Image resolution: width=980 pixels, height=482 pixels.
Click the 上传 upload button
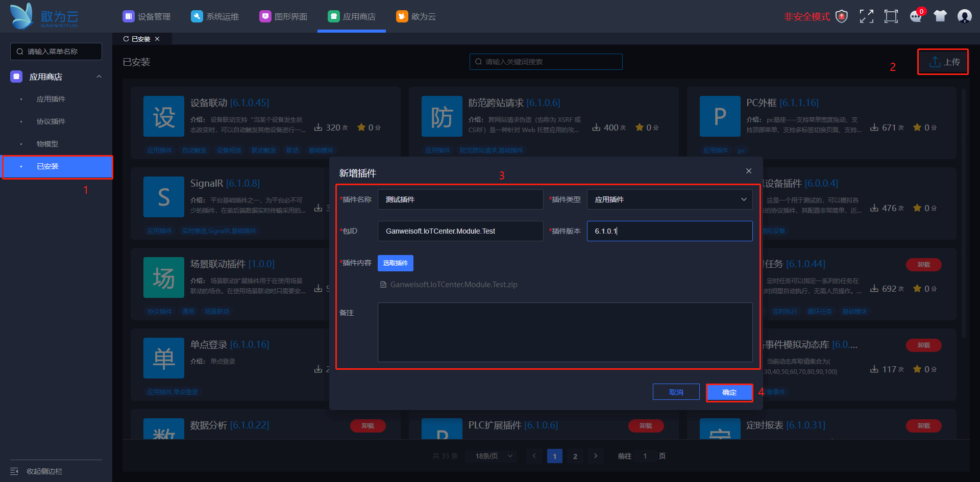tap(944, 62)
